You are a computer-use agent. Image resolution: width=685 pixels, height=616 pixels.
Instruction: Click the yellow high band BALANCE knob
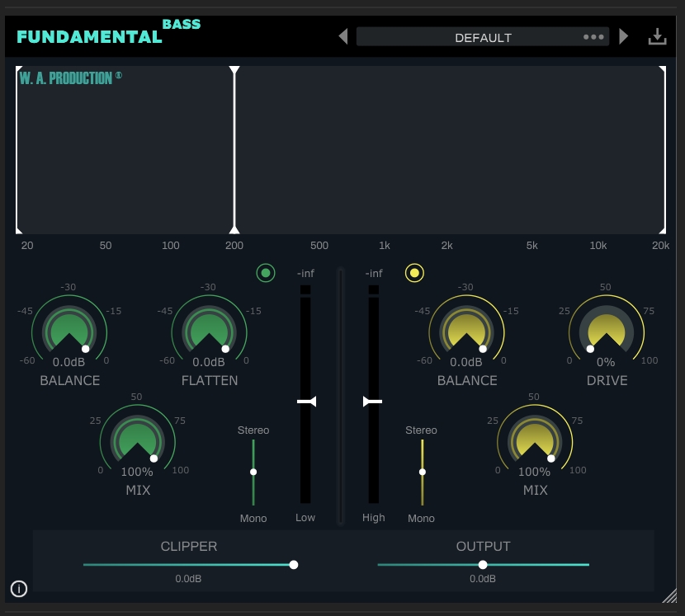coord(466,332)
